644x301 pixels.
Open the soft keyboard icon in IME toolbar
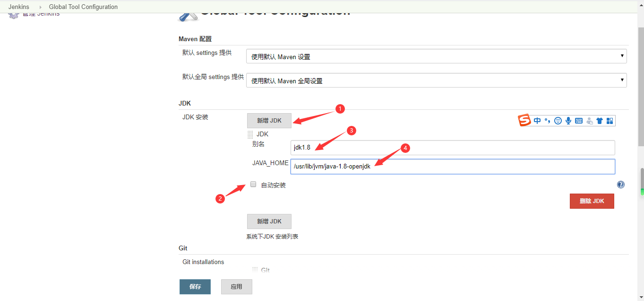(x=579, y=121)
